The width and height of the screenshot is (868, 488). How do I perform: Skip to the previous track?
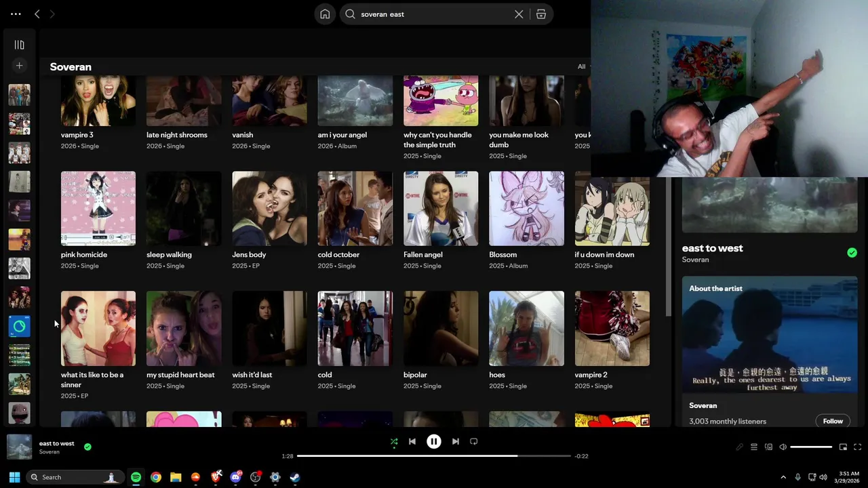[x=412, y=441]
